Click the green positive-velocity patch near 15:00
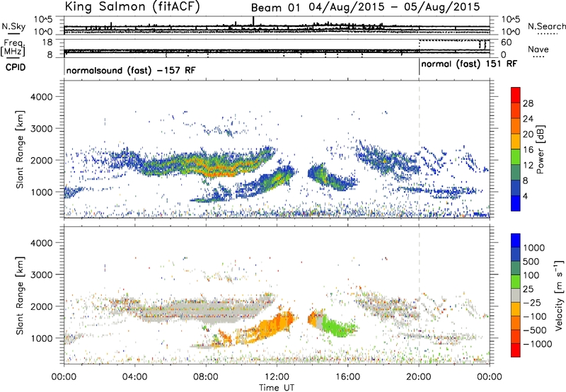 [339, 328]
